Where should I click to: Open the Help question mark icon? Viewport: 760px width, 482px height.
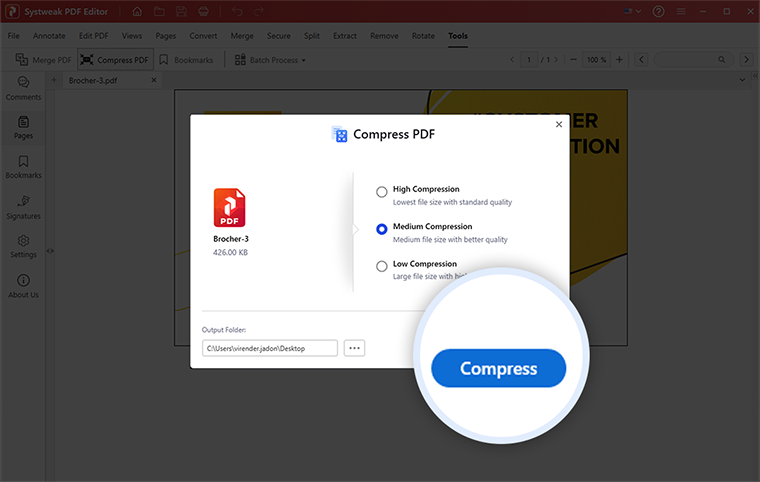[x=658, y=11]
